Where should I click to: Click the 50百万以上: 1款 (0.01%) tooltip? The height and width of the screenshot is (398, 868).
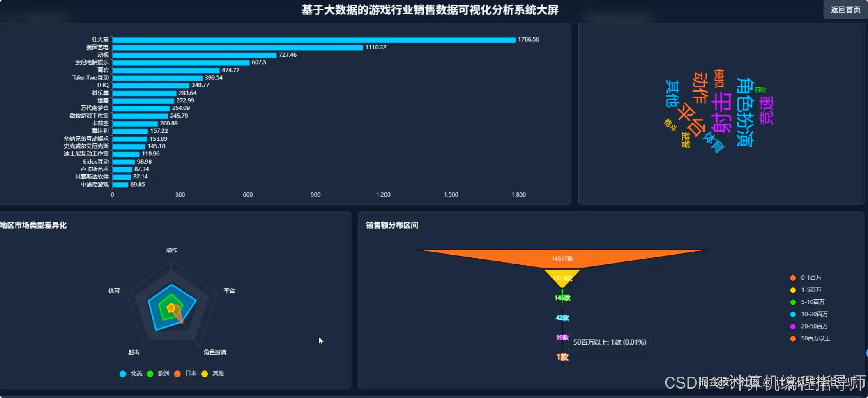click(x=610, y=342)
